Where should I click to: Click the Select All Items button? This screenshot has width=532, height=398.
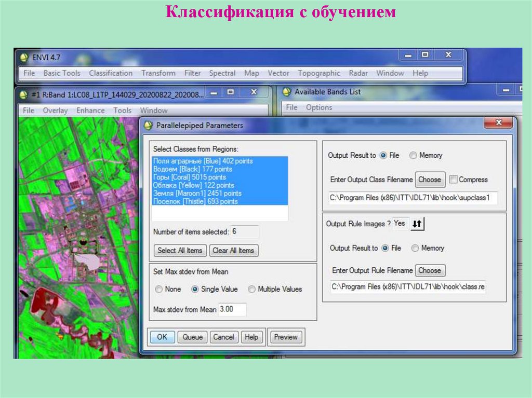(x=180, y=251)
